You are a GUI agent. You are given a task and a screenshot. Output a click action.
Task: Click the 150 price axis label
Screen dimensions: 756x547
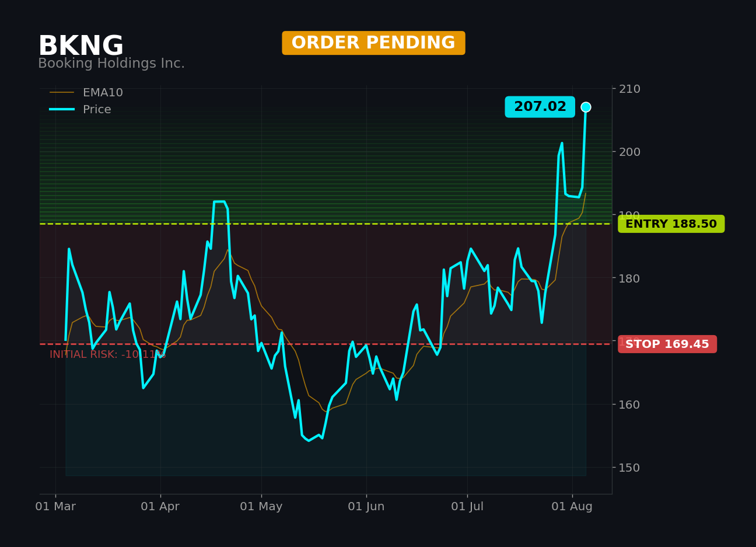(629, 467)
